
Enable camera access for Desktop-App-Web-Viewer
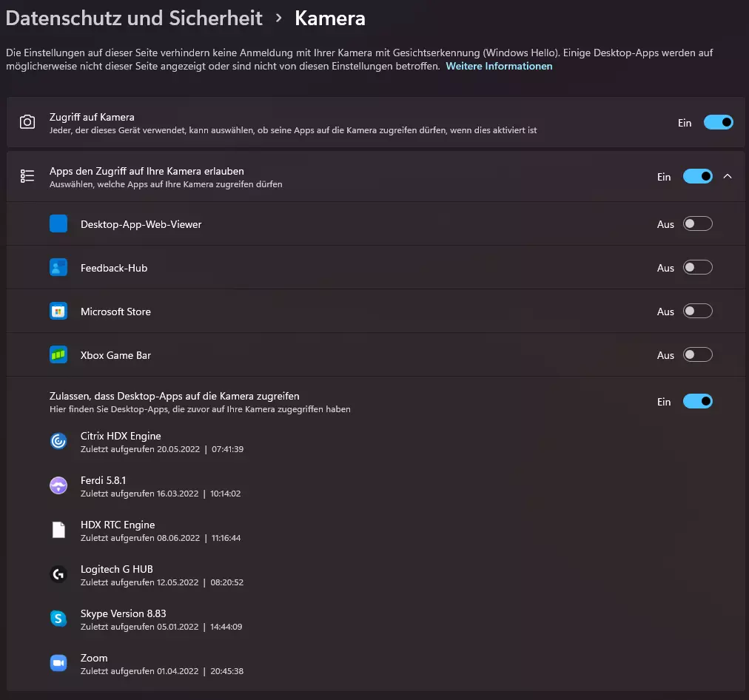[697, 223]
